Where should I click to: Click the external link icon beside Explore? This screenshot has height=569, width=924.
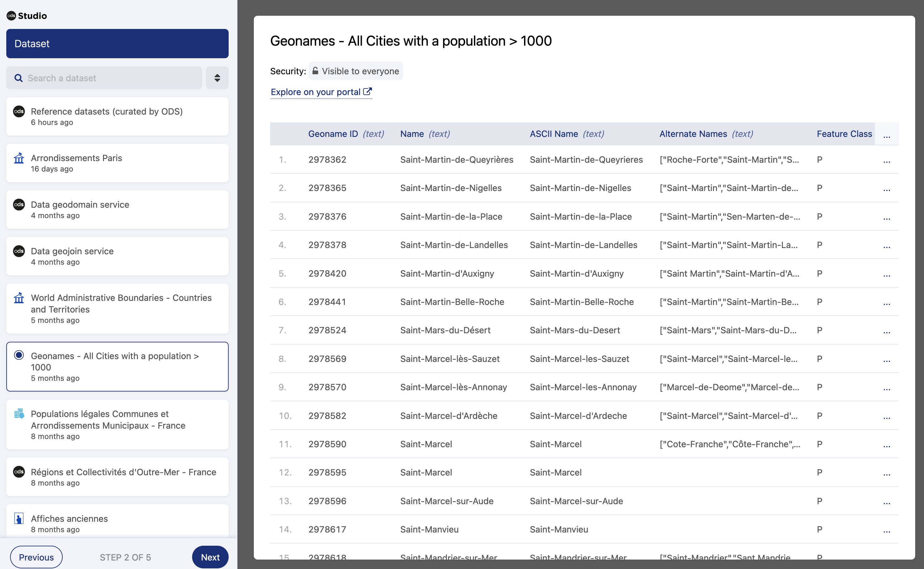(368, 92)
